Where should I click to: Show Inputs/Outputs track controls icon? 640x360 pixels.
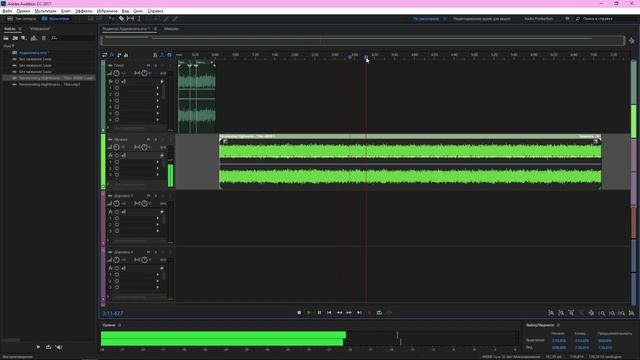[x=105, y=55]
